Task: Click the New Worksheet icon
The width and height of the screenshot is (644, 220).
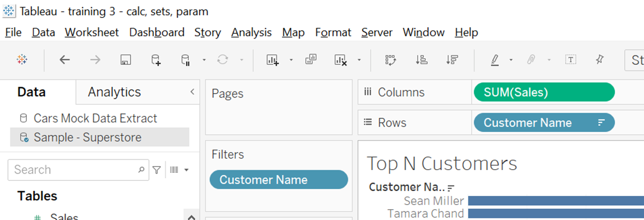Action: tap(272, 60)
